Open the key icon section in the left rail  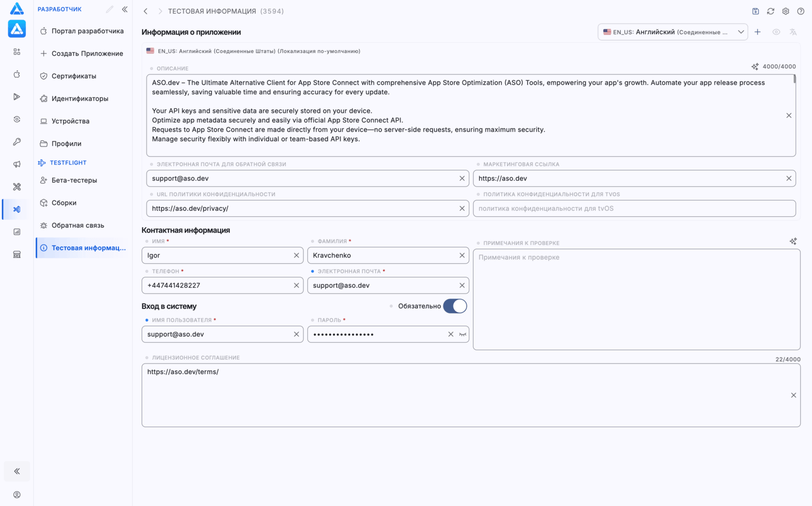[17, 142]
